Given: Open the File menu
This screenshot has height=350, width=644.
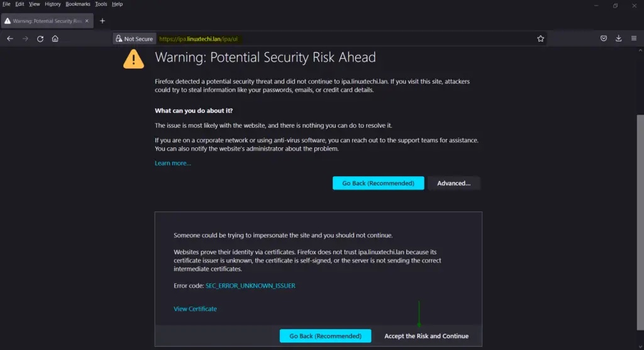Looking at the screenshot, I should [6, 4].
